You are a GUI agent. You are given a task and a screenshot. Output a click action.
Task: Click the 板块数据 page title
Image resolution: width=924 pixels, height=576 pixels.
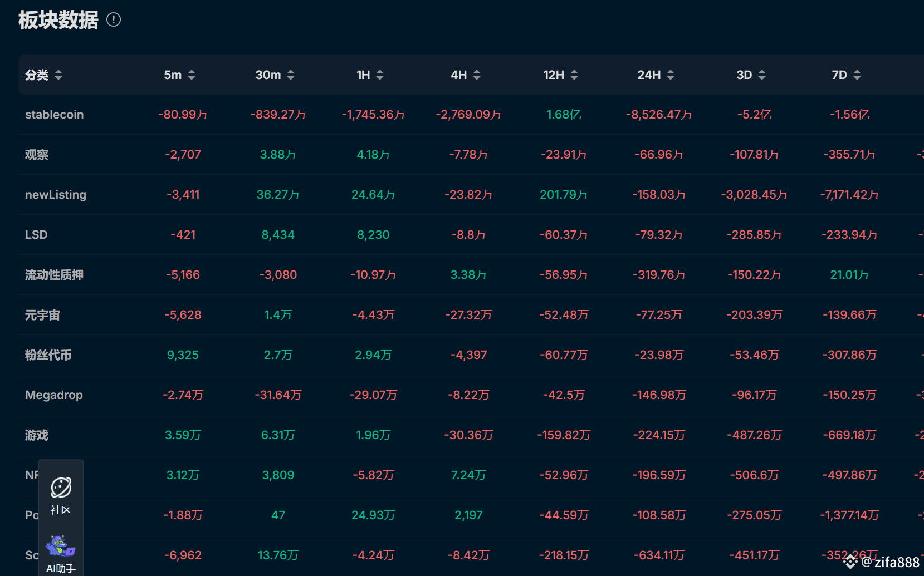tap(58, 20)
